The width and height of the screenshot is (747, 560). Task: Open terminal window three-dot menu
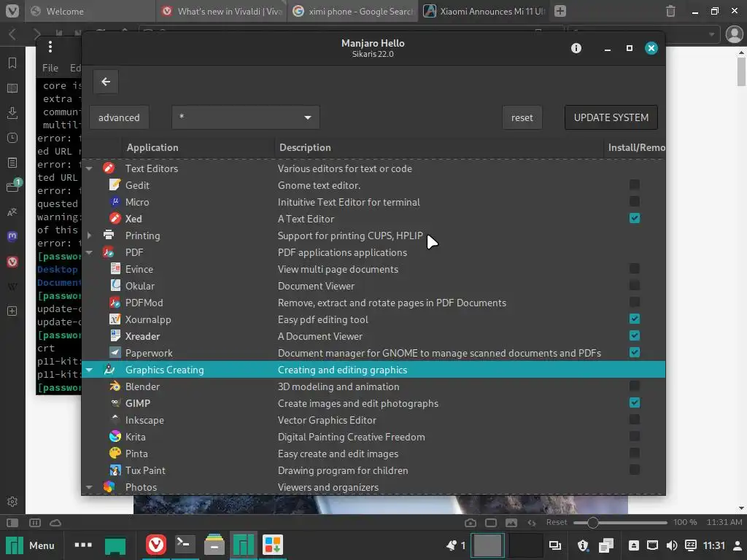pos(50,47)
